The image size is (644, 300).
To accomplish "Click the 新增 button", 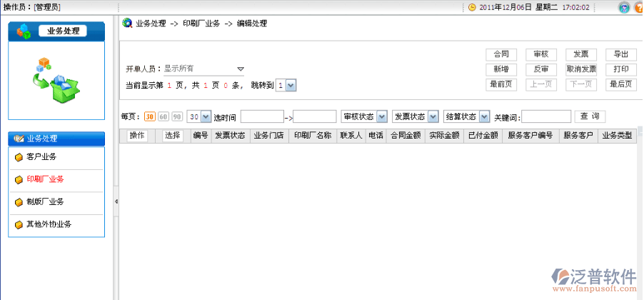I will click(500, 69).
